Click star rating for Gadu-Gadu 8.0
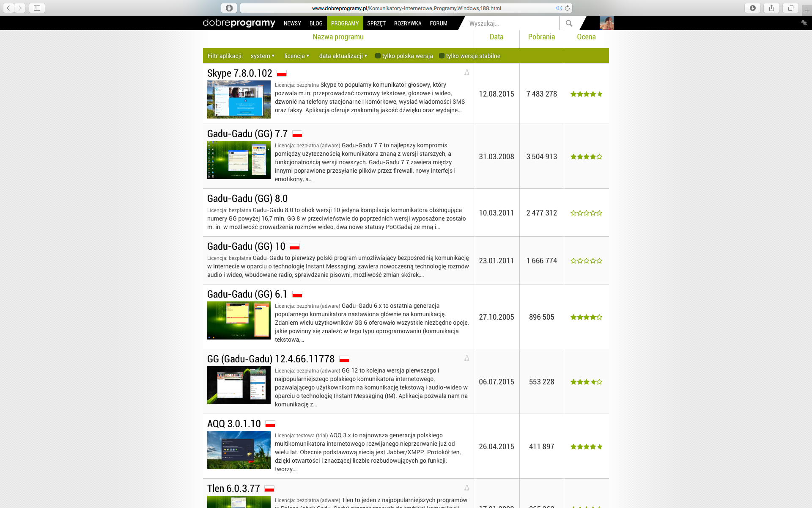Image resolution: width=812 pixels, height=508 pixels. (586, 213)
